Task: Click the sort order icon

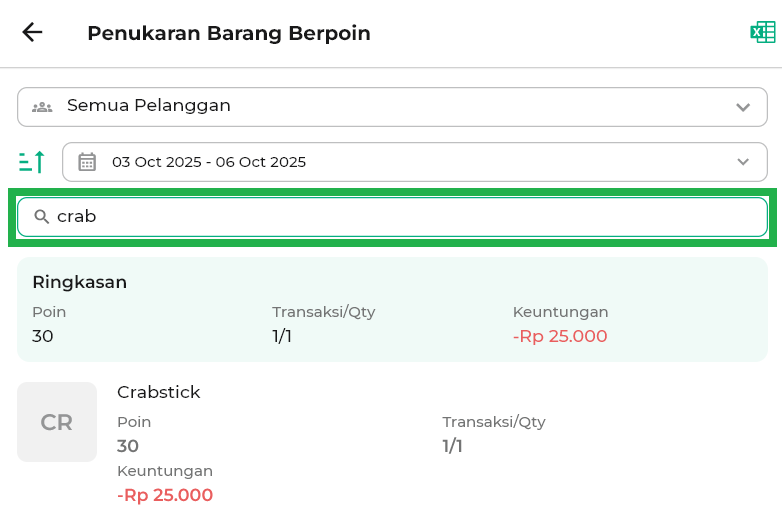Action: (x=32, y=161)
